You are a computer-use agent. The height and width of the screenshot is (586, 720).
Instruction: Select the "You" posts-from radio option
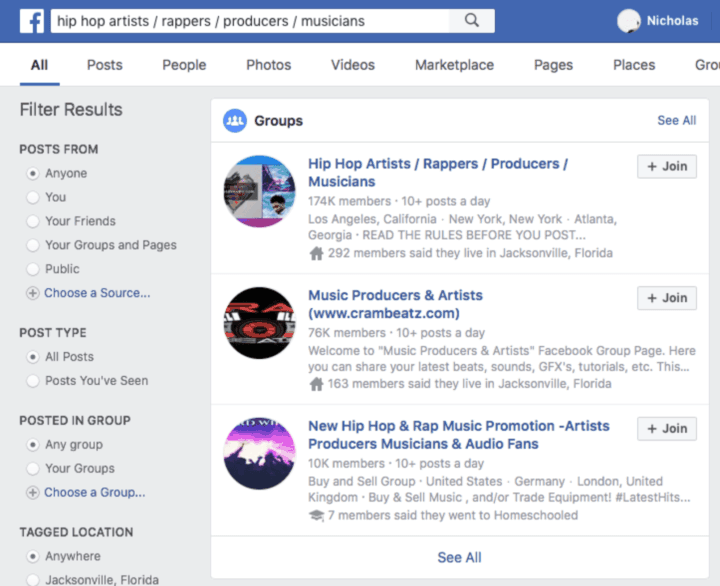click(33, 197)
